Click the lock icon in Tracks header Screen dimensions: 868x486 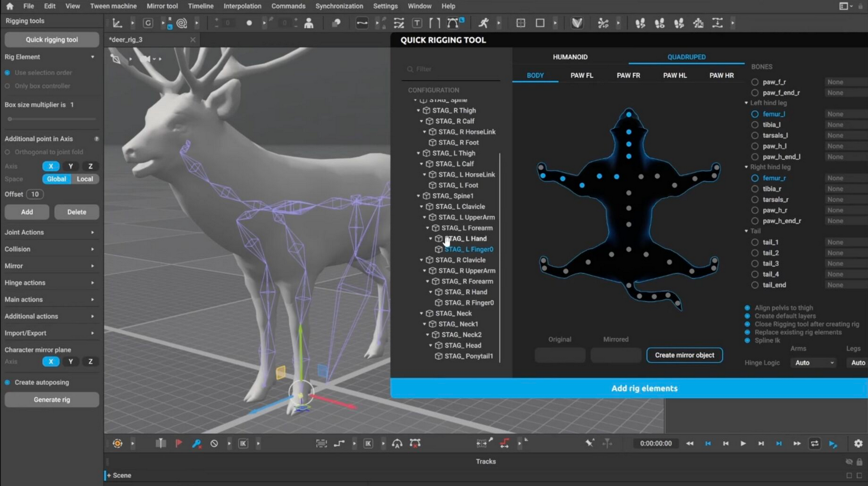click(859, 462)
